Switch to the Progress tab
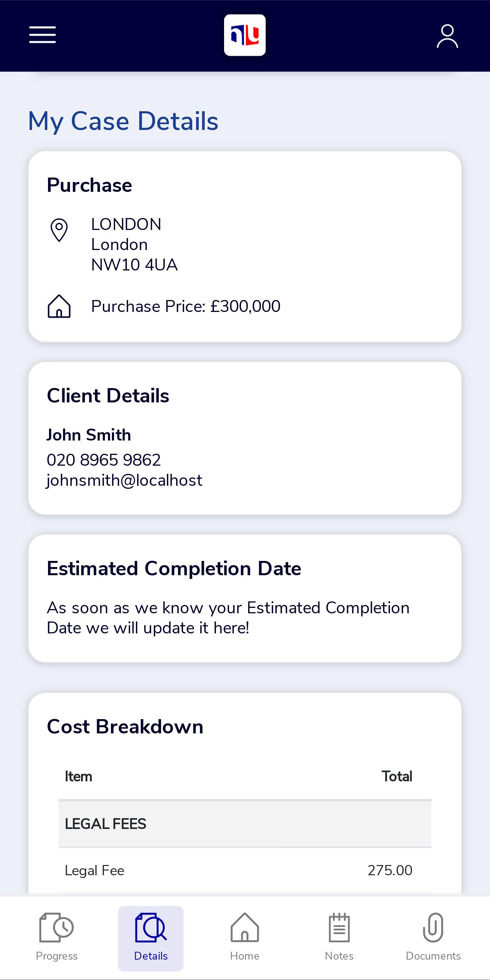 point(57,938)
